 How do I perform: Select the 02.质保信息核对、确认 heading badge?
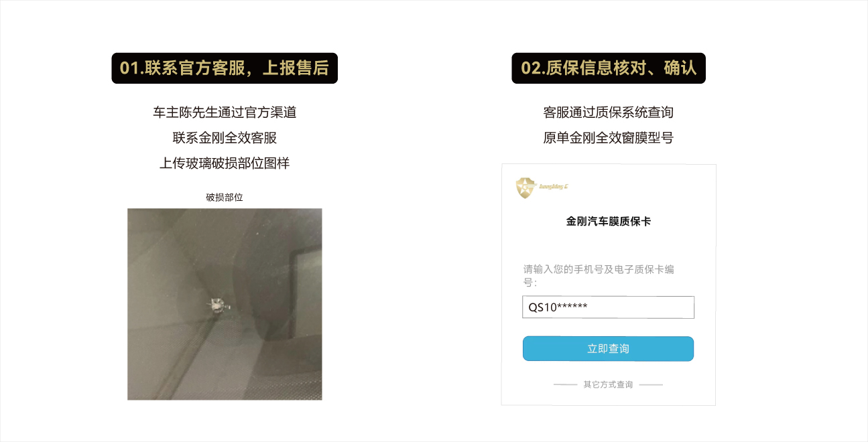pyautogui.click(x=609, y=68)
